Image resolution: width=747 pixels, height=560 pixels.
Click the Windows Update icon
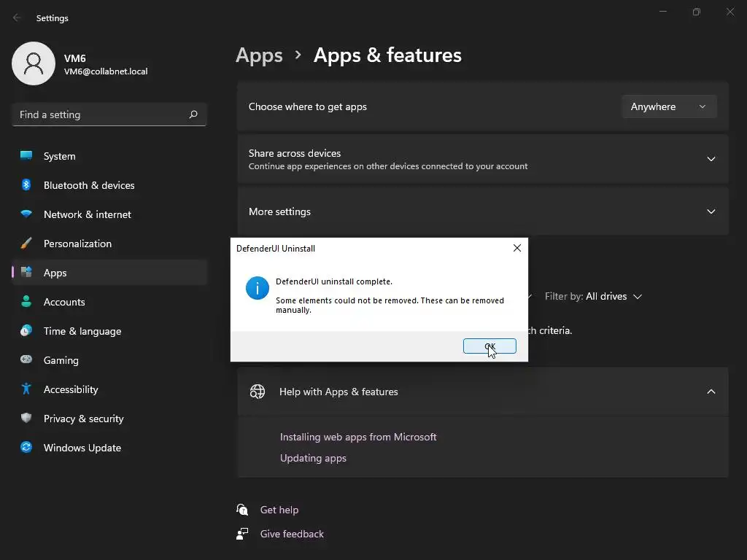(26, 448)
